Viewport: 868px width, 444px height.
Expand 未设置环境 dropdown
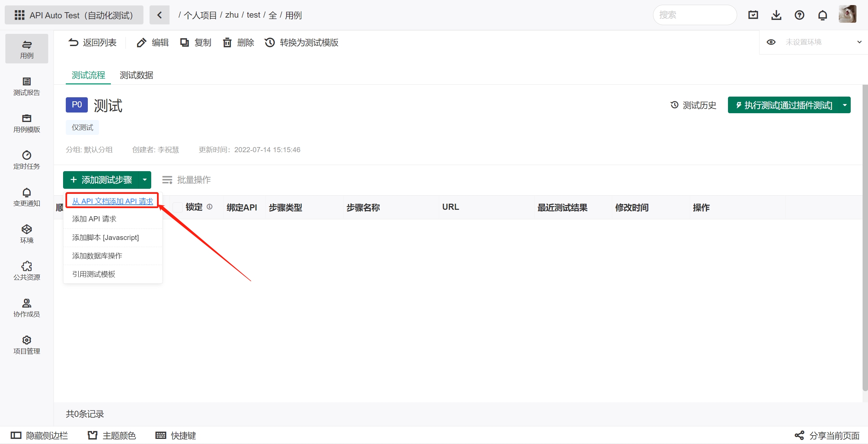859,42
